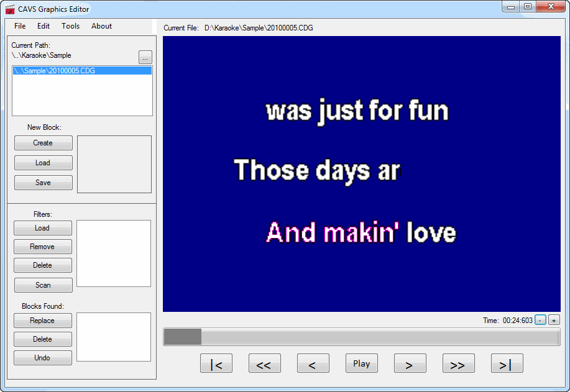Click Load under New Block
This screenshot has width=570, height=392.
(x=44, y=163)
